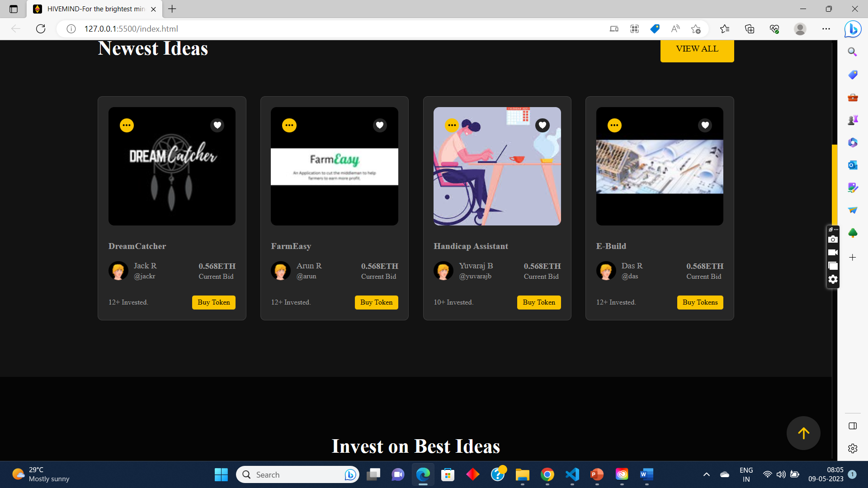Open the Edge sidebar search icon
This screenshot has height=488, width=868.
[853, 52]
